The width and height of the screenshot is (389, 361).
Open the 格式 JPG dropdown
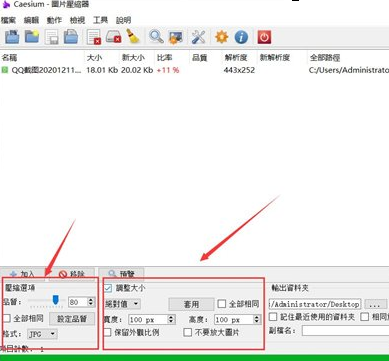[x=42, y=334]
